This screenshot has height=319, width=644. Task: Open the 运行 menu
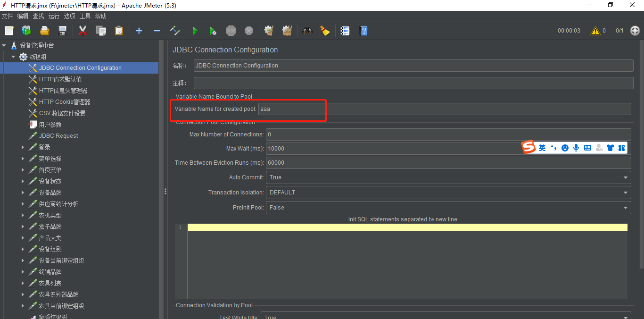pos(54,16)
